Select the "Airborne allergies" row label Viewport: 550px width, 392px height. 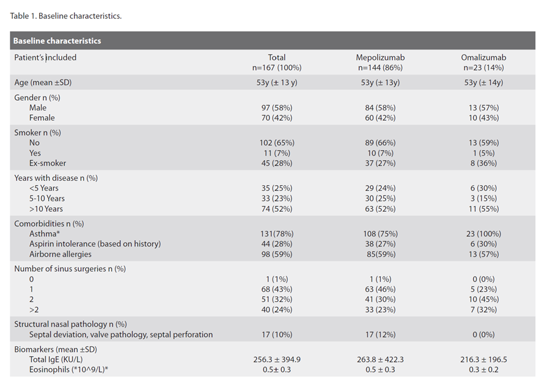coord(61,254)
